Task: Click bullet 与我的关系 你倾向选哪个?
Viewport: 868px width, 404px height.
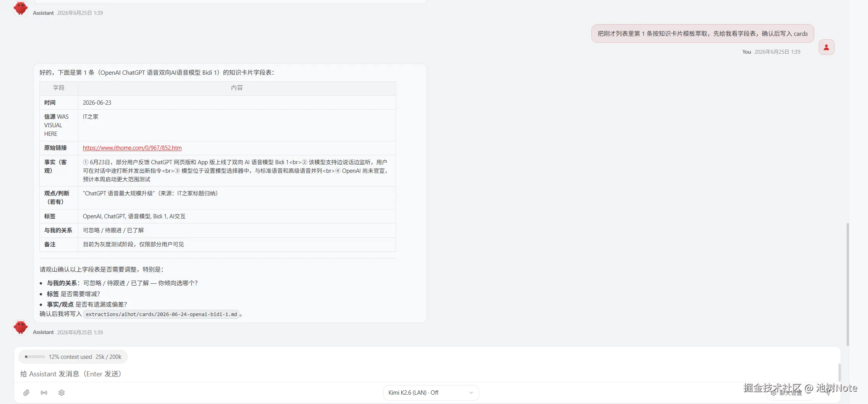Action: pos(122,283)
